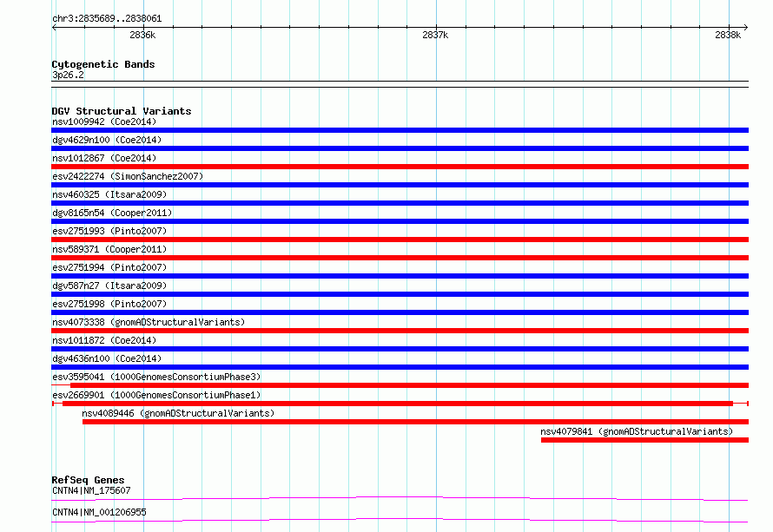Click the blue bar for nsv1009942
The height and width of the screenshot is (532, 773).
400,130
